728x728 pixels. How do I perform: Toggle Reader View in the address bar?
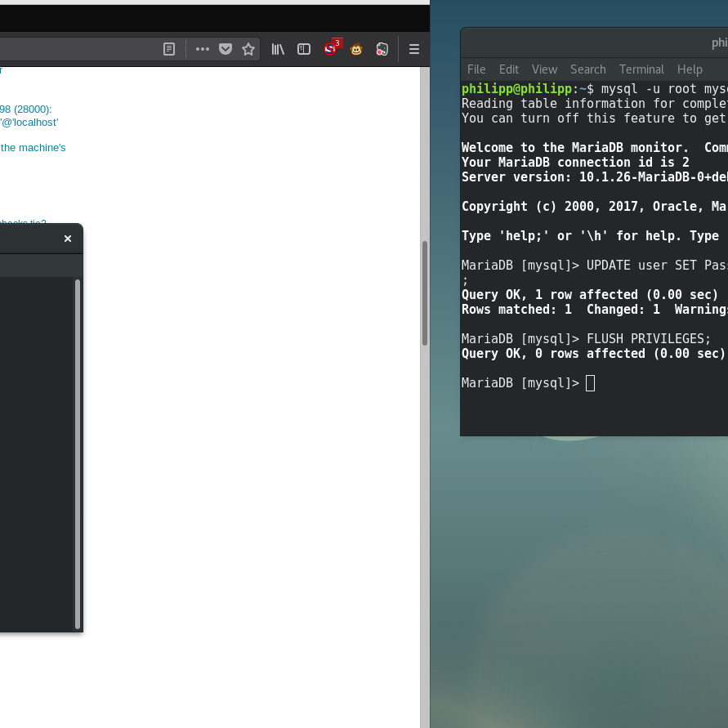(x=169, y=49)
